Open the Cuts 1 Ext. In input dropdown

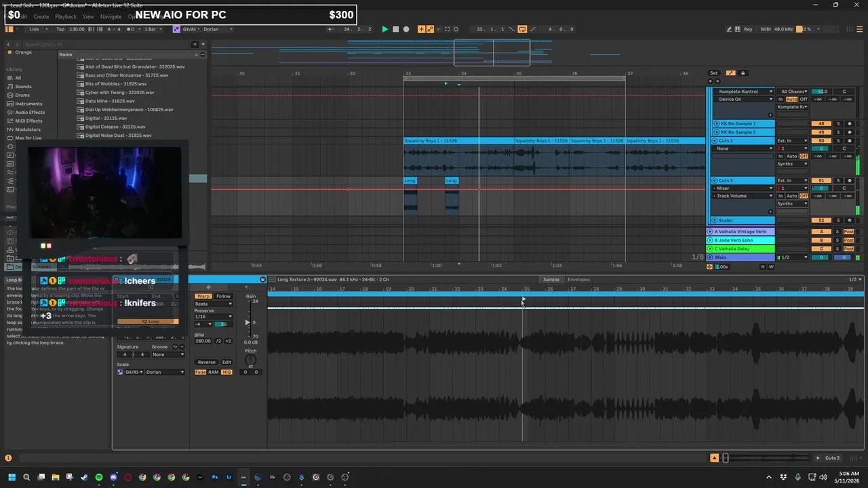[x=792, y=141]
